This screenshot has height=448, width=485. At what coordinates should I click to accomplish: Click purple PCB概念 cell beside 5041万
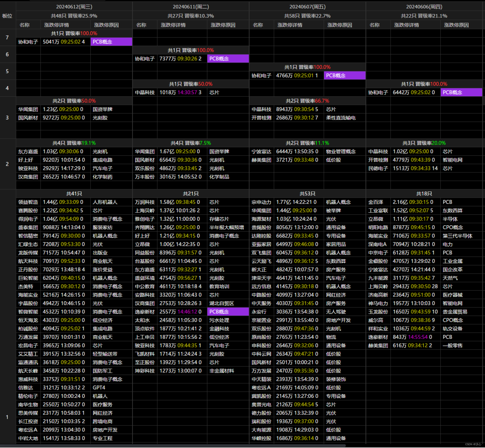pyautogui.click(x=111, y=42)
